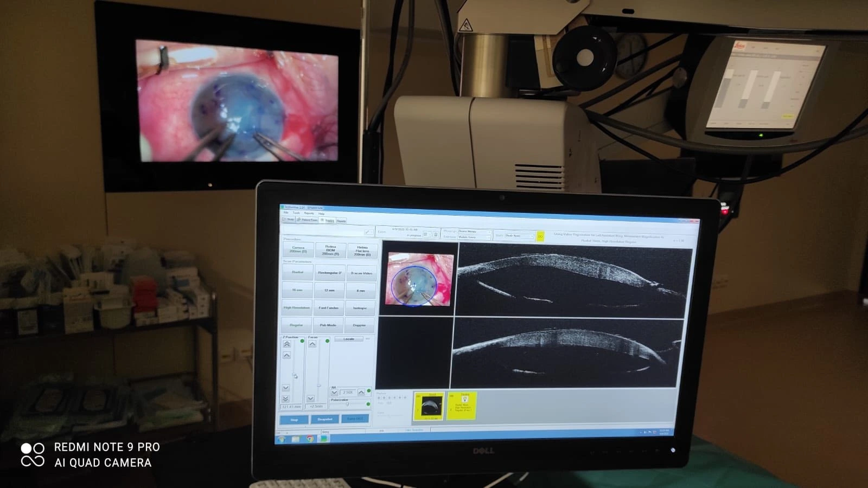The image size is (868, 488).
Task: Click the pencil edit icon
Action: pyautogui.click(x=368, y=232)
